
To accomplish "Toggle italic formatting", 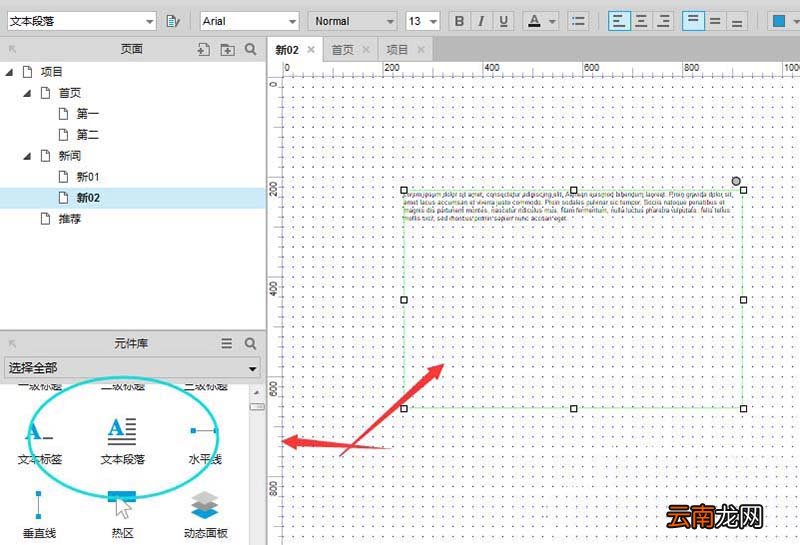I will 481,21.
